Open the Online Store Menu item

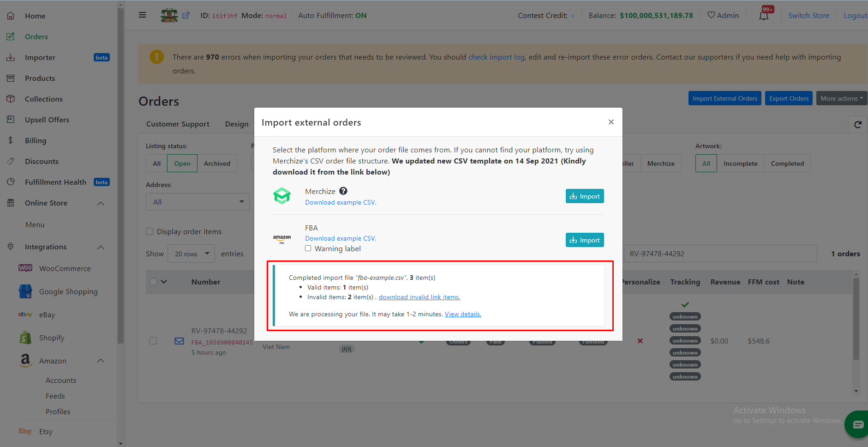(x=35, y=224)
